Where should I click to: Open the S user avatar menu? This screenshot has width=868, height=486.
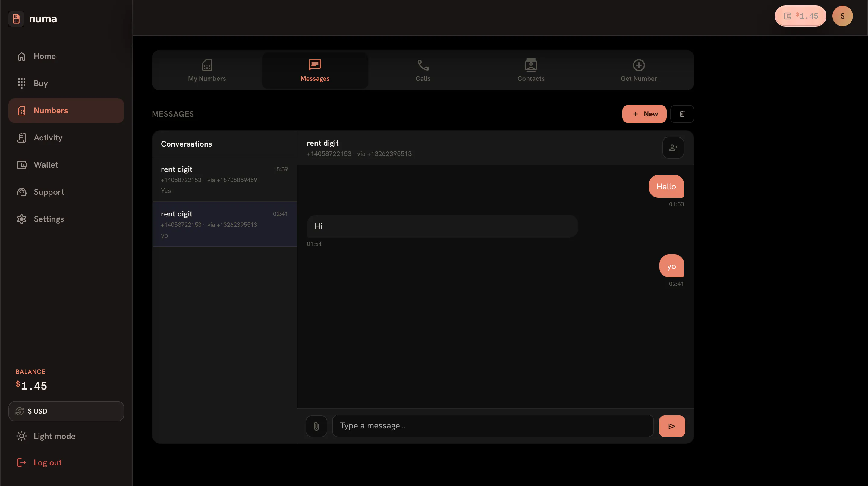click(x=842, y=16)
